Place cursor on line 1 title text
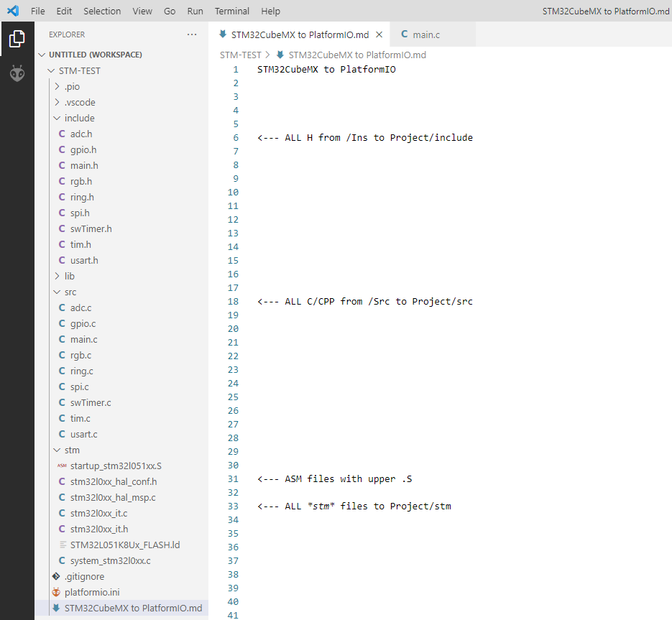The image size is (672, 620). coord(326,70)
